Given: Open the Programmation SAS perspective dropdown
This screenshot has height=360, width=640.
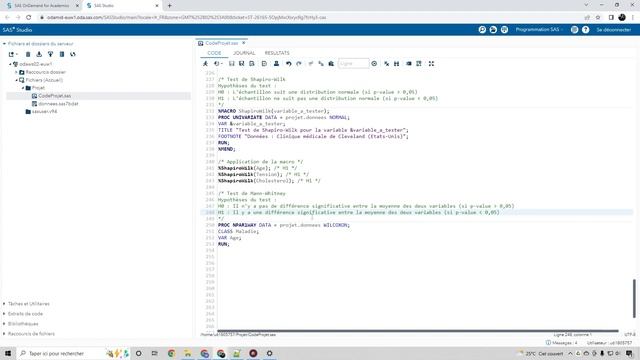Looking at the screenshot, I should 539,30.
